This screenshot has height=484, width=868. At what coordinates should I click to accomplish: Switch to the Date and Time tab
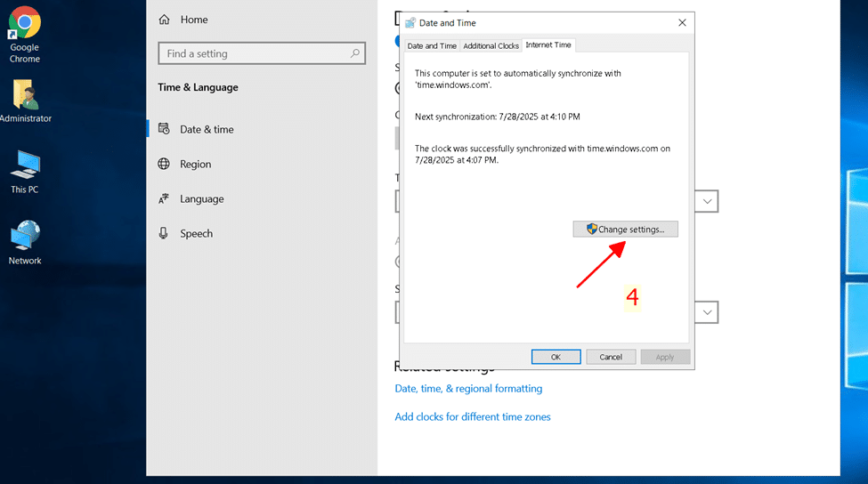[x=432, y=45]
